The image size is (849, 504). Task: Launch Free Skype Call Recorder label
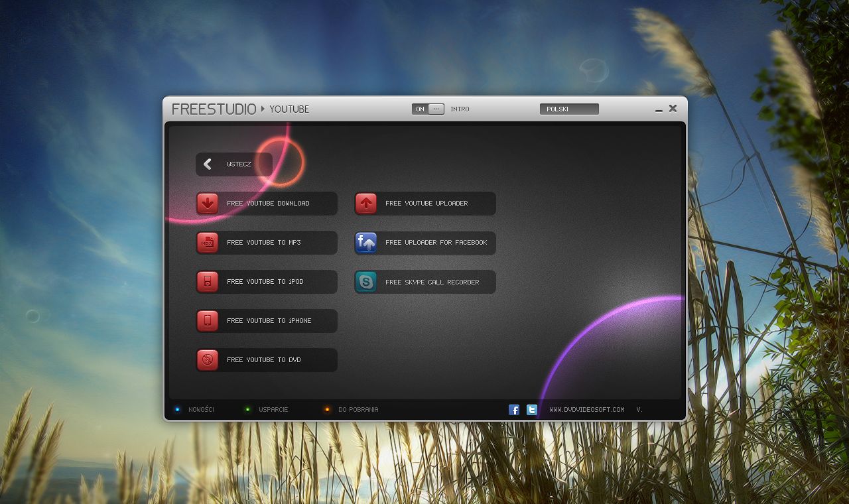pyautogui.click(x=432, y=283)
